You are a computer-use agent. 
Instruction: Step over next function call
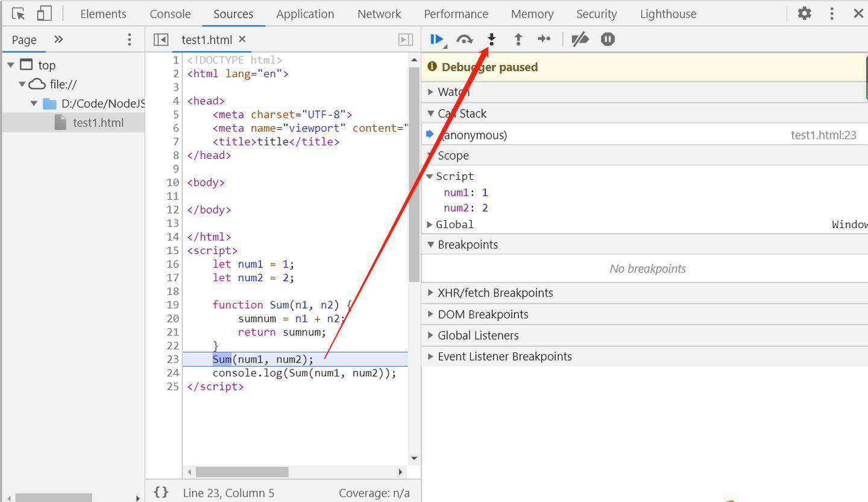pyautogui.click(x=464, y=40)
